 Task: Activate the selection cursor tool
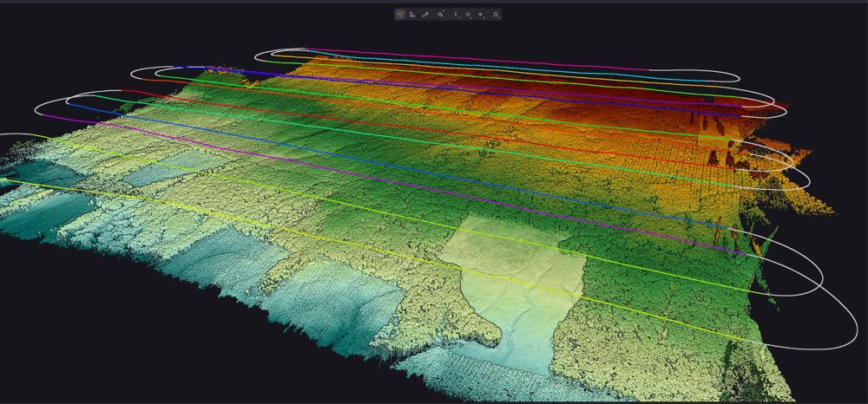(x=400, y=14)
